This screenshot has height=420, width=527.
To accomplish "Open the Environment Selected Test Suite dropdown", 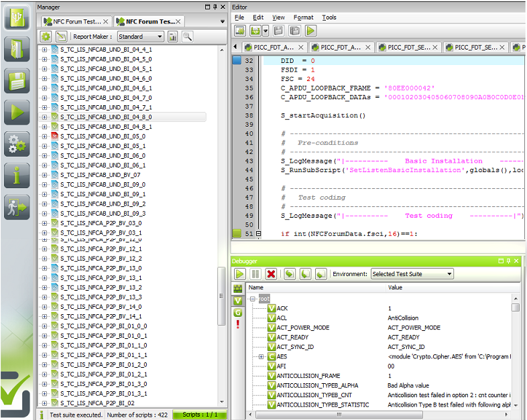I will point(412,274).
